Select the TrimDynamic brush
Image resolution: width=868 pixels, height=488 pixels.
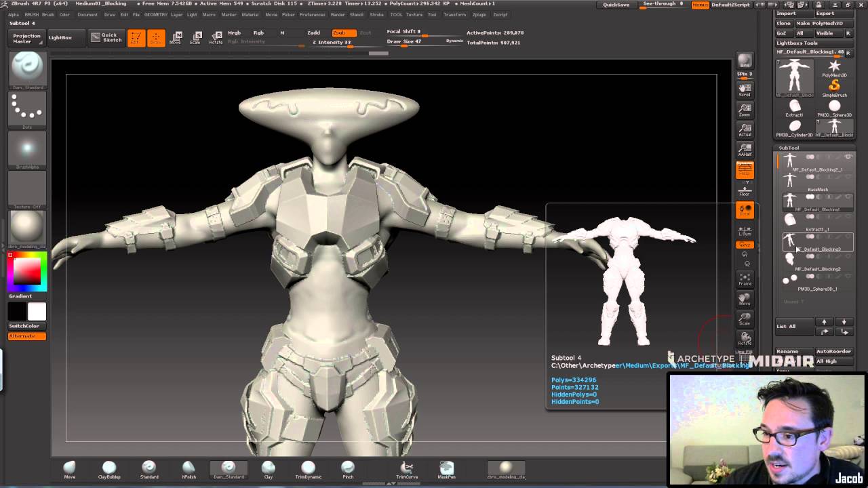(x=308, y=469)
